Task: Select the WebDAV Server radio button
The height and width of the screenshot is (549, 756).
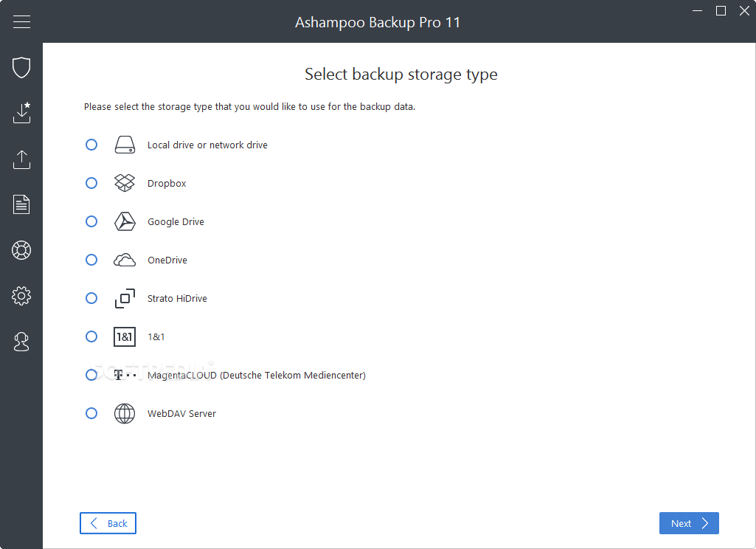Action: pos(91,413)
